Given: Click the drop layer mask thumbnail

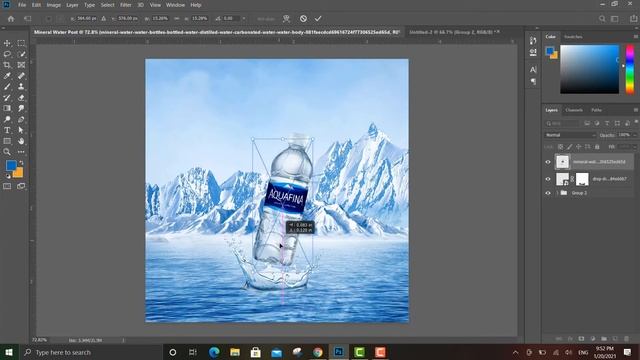Looking at the screenshot, I should tap(582, 179).
